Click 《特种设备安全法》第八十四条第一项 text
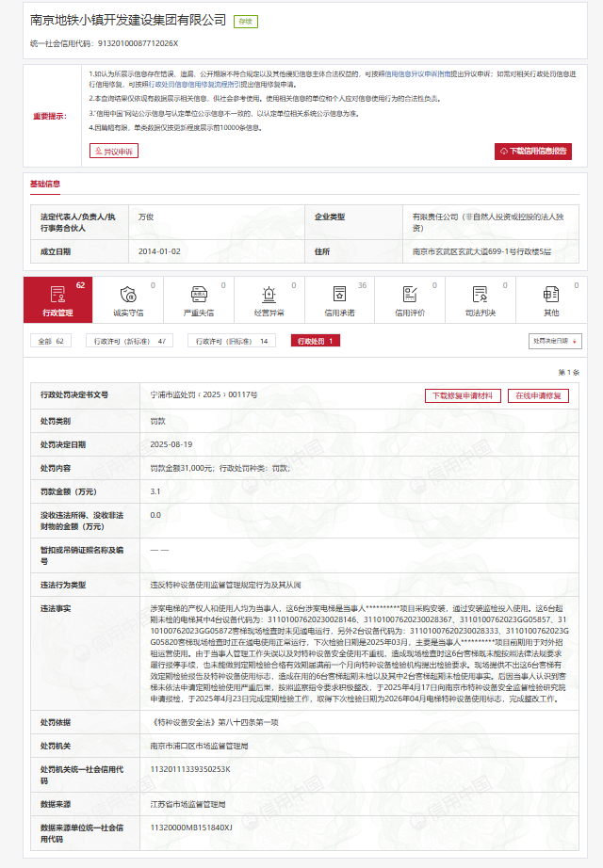The width and height of the screenshot is (603, 868). tap(215, 722)
